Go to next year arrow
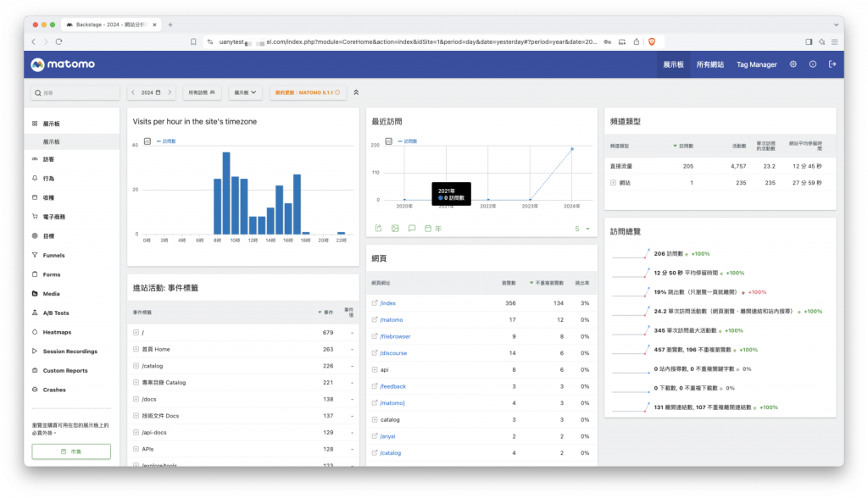Screen dimensions: 868x498 point(170,92)
